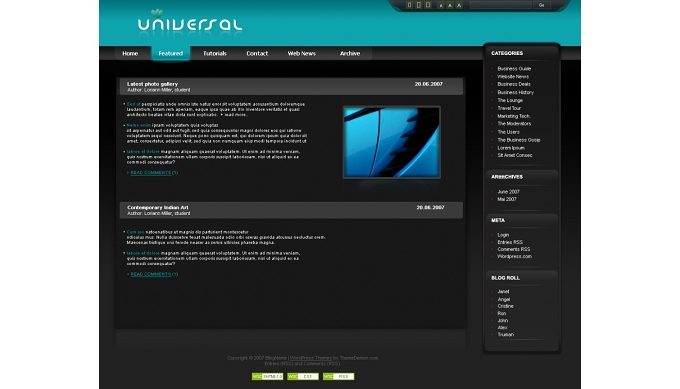Open the Travel Tour category

[509, 108]
